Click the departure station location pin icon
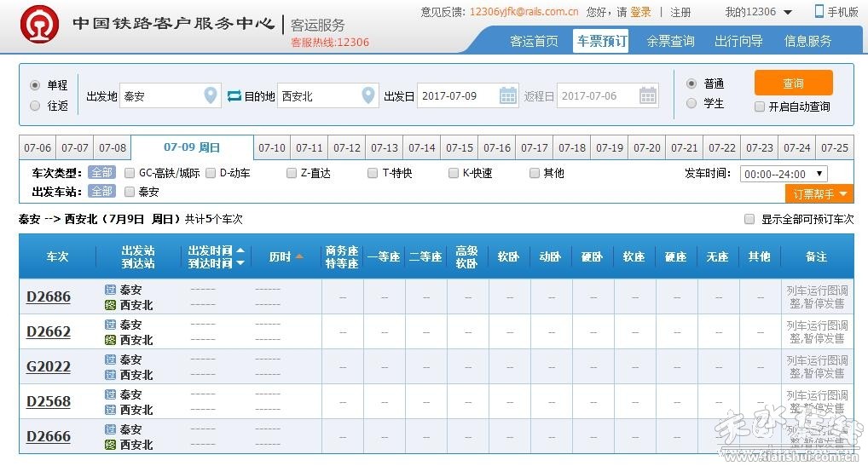This screenshot has width=868, height=466. point(211,95)
